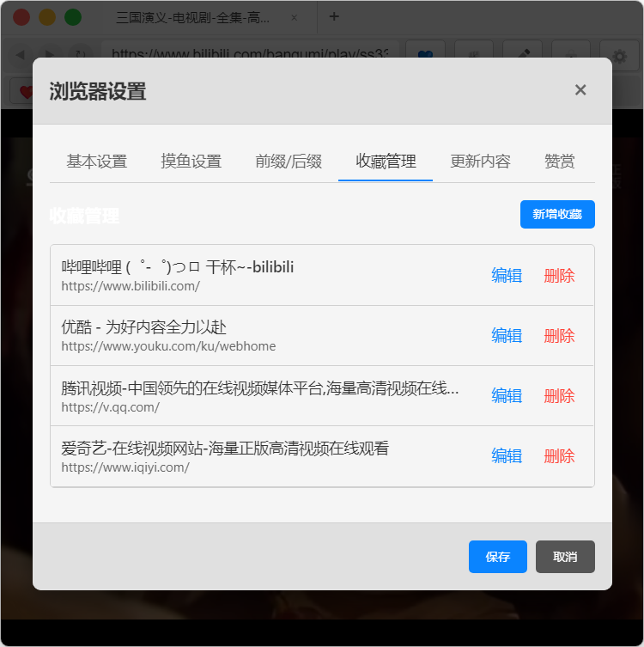Open the 赞赏 tab
The width and height of the screenshot is (644, 647).
[560, 162]
